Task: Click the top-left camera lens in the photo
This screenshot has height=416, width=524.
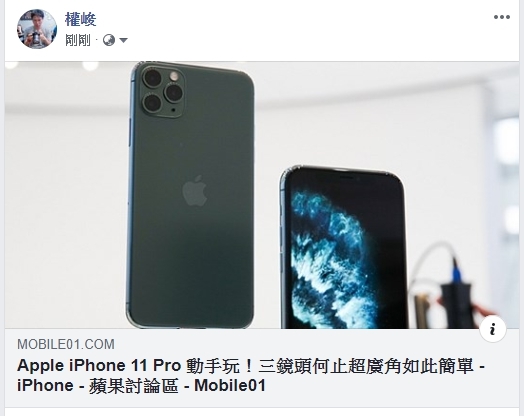Action: pos(152,79)
